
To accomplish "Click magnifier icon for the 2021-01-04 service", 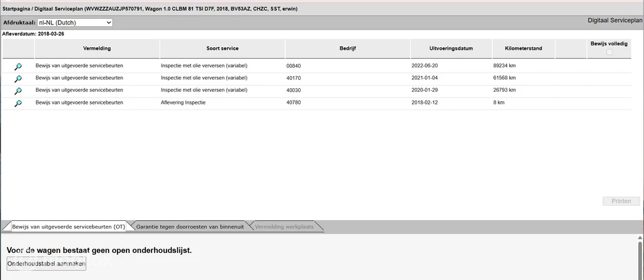I will pos(18,79).
